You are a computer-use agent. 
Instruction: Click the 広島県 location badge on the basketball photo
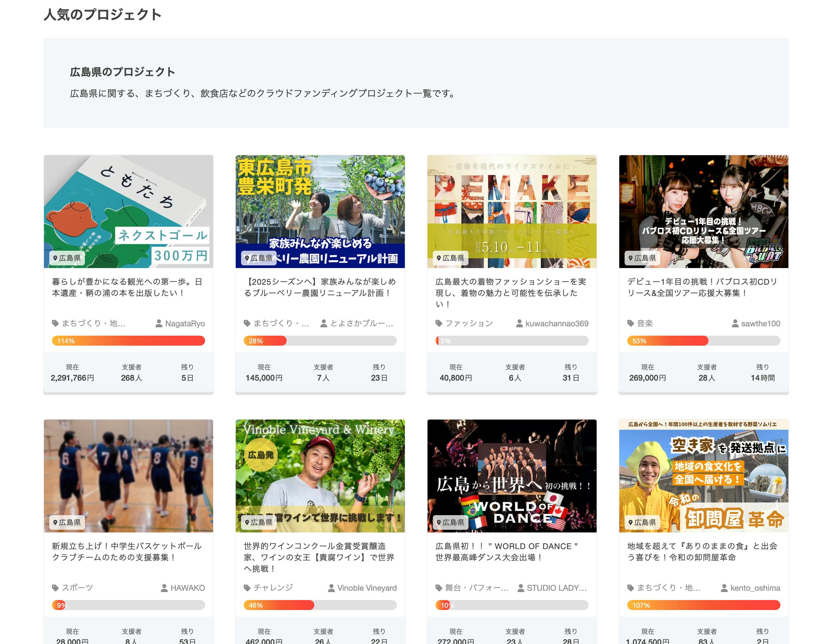click(x=67, y=522)
